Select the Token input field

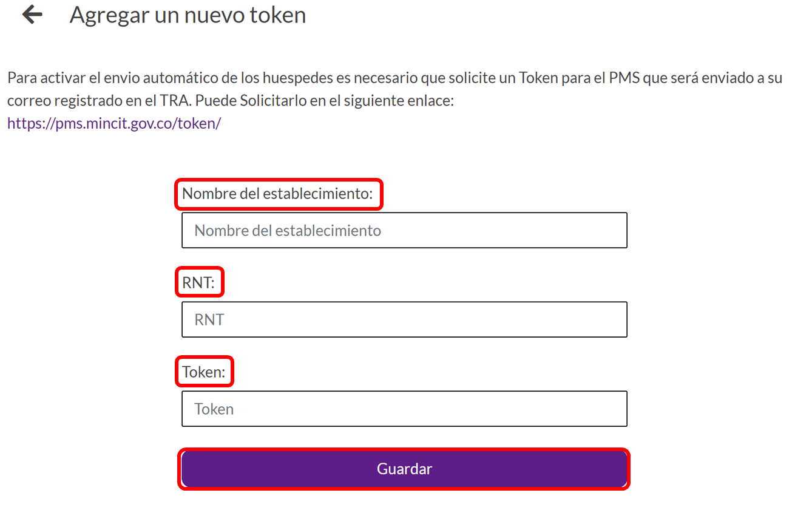pos(404,409)
